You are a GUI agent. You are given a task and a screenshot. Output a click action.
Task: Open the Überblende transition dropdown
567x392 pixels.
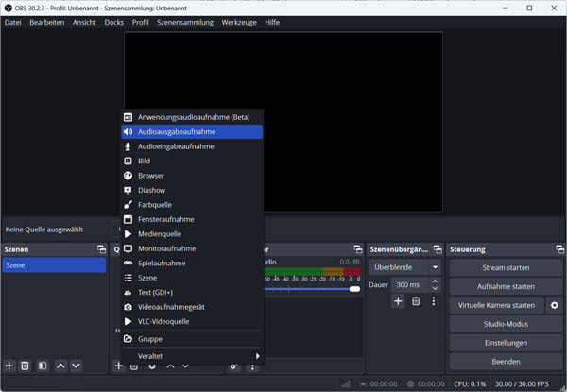click(405, 267)
